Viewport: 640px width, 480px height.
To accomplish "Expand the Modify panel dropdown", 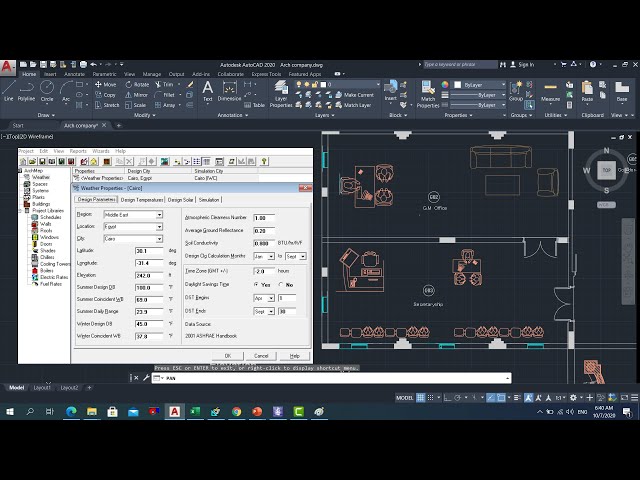I will pos(145,115).
